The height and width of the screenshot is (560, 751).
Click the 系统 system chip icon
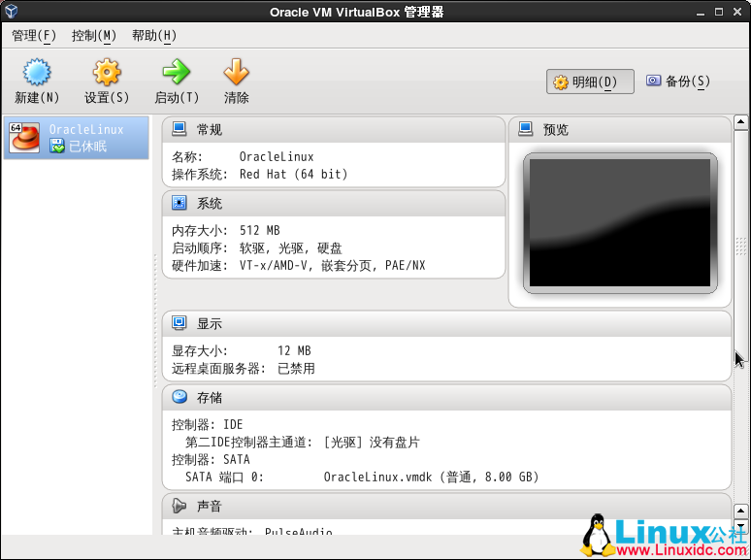pyautogui.click(x=180, y=203)
